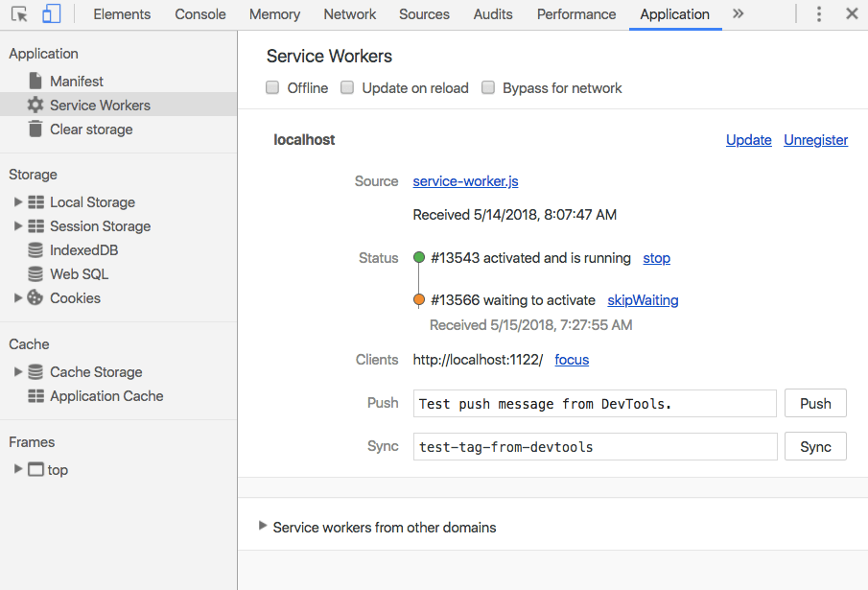The image size is (868, 590).
Task: Expand the Cache Storage tree arrow
Action: pos(17,372)
